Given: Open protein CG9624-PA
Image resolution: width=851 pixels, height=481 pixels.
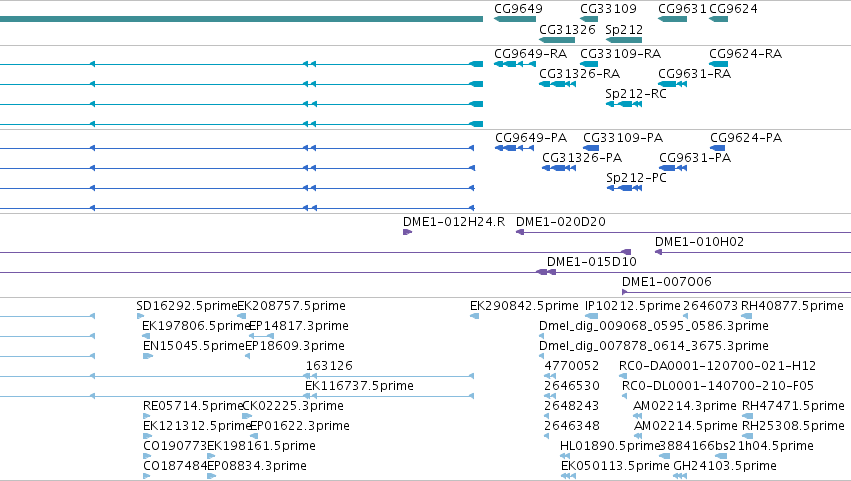Looking at the screenshot, I should click(x=746, y=138).
